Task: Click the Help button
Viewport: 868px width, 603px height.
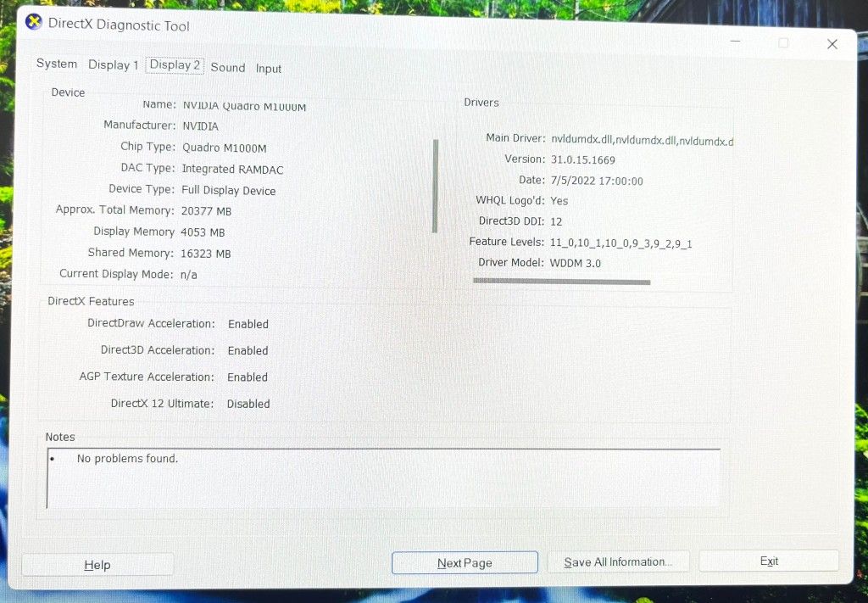Action: pyautogui.click(x=97, y=564)
